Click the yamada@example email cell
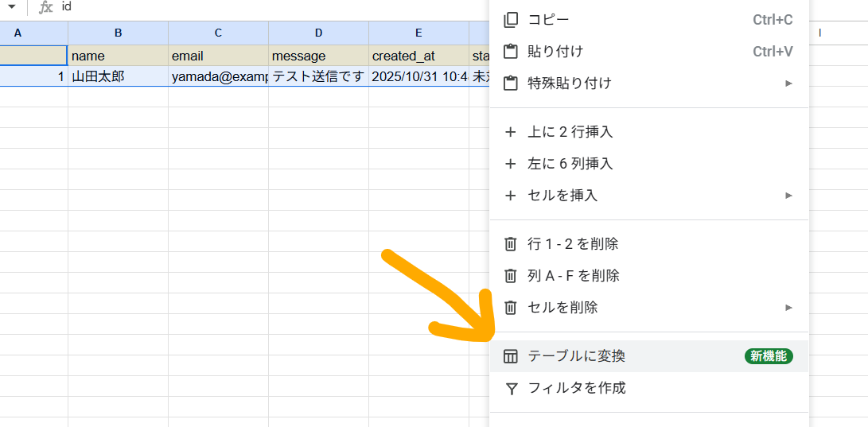This screenshot has height=427, width=868. click(x=219, y=76)
